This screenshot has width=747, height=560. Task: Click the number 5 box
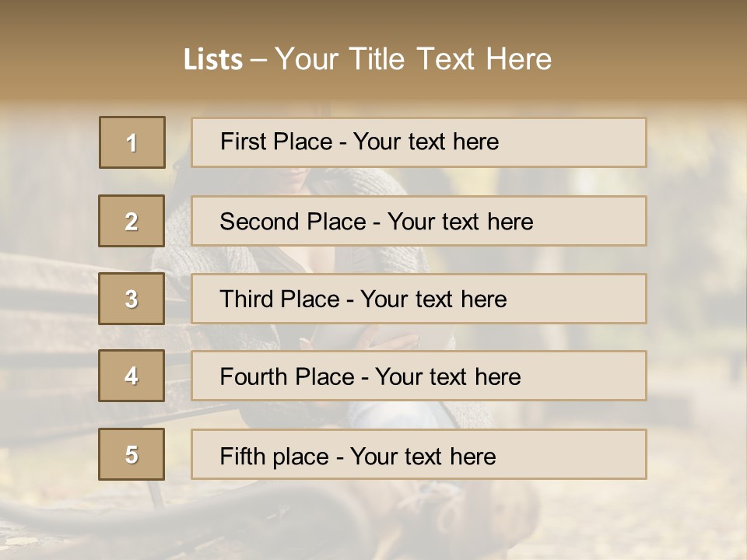(132, 454)
